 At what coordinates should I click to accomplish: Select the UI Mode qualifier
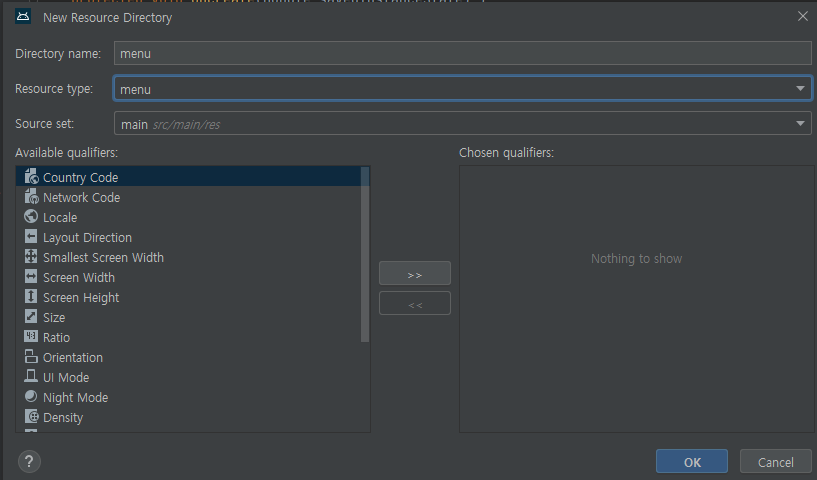click(x=189, y=377)
